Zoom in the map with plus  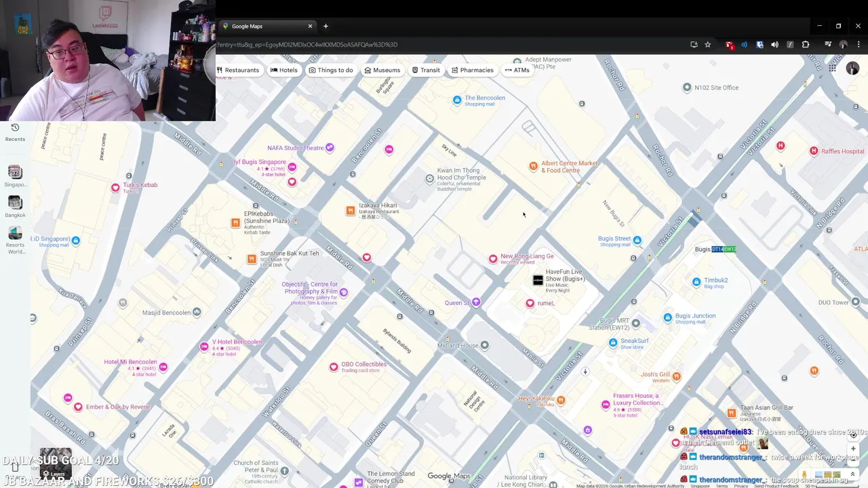(x=853, y=448)
